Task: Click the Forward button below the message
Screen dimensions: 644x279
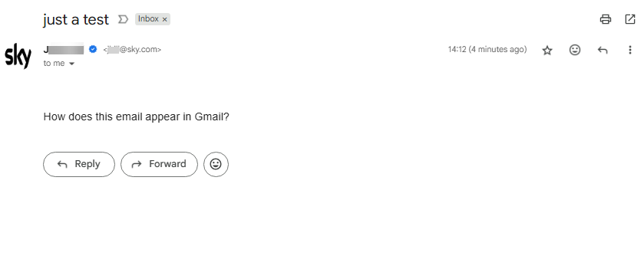Action: pos(159,164)
